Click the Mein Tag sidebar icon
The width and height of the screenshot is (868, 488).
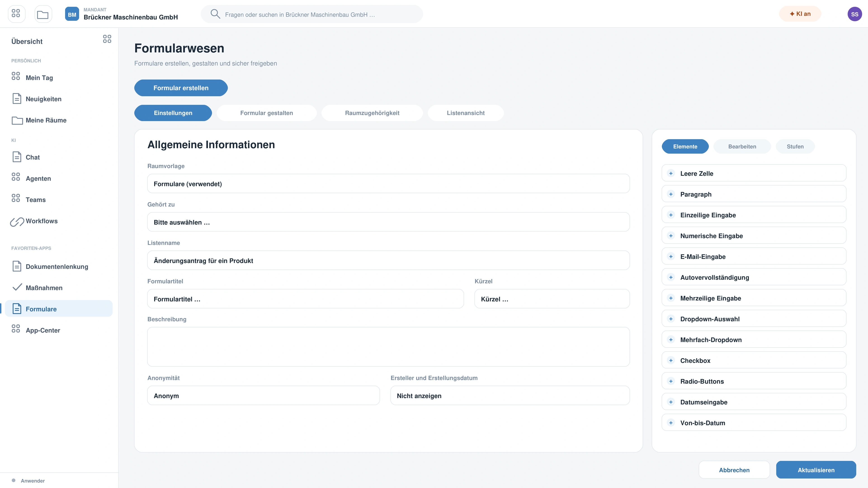[x=16, y=76]
